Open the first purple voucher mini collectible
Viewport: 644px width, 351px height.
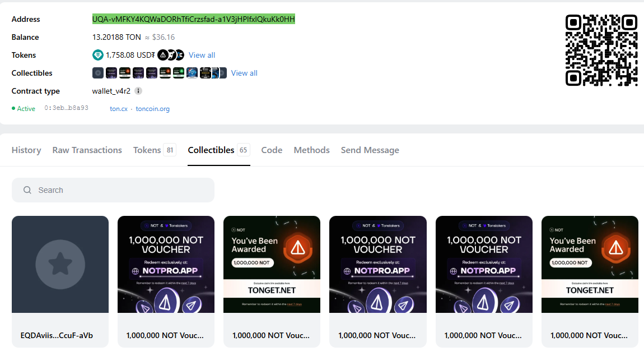(x=111, y=73)
